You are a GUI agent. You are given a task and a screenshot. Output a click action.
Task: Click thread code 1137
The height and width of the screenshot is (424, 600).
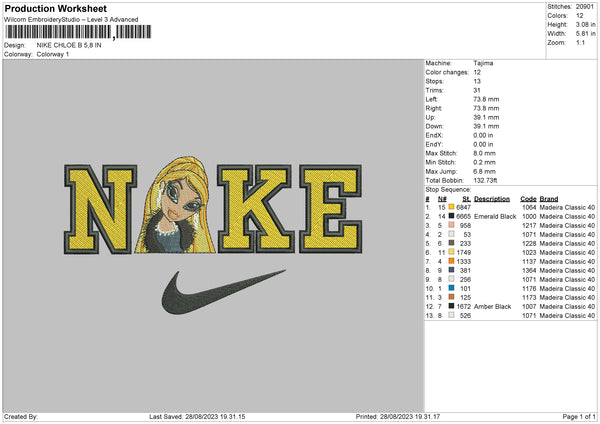pyautogui.click(x=529, y=262)
